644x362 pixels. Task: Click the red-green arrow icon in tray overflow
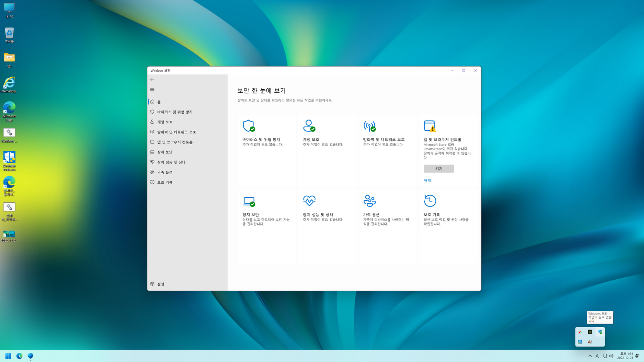[580, 332]
